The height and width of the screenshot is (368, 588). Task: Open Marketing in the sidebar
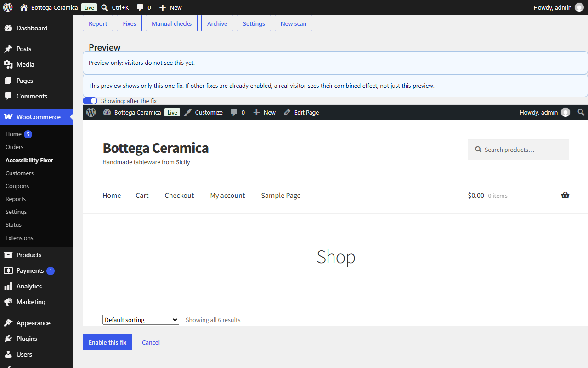click(x=37, y=302)
